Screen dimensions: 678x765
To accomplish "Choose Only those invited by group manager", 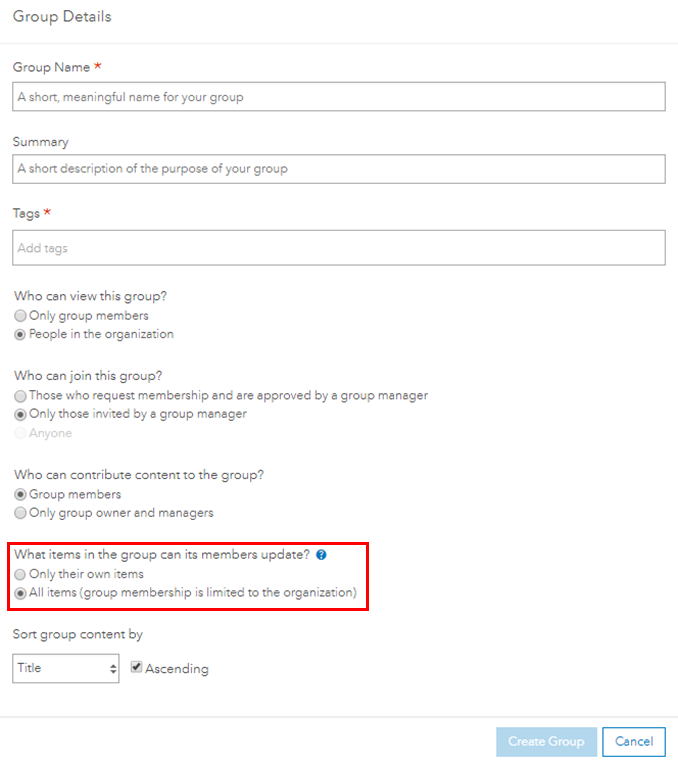I will click(20, 415).
